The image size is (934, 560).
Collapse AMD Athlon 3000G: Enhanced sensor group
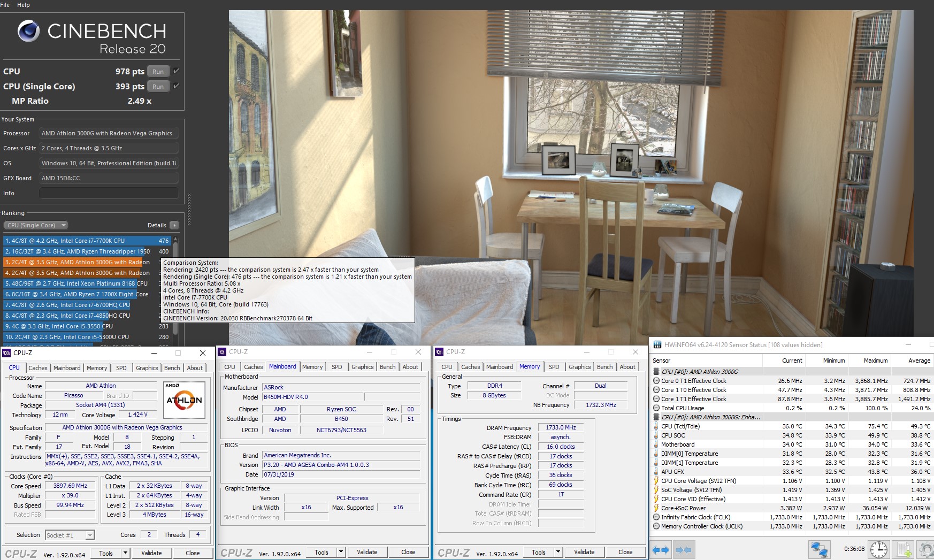(656, 417)
